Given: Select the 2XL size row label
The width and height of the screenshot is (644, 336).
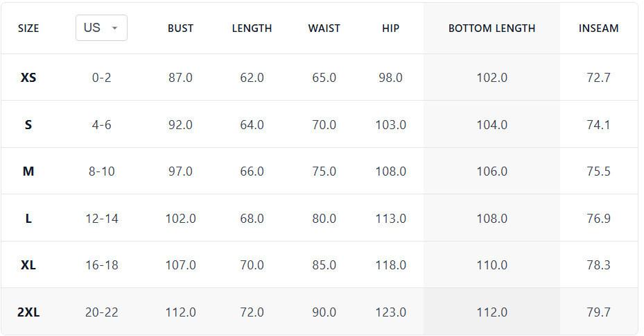Looking at the screenshot, I should point(28,312).
